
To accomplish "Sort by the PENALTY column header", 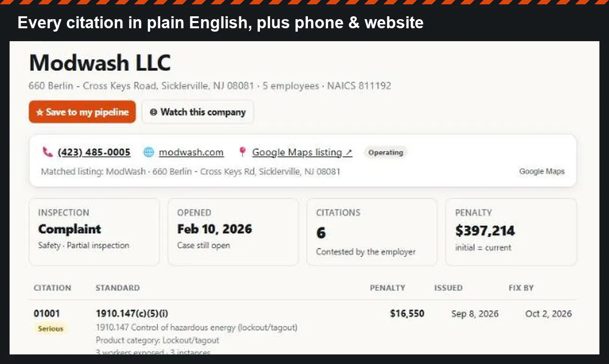I will [x=387, y=288].
